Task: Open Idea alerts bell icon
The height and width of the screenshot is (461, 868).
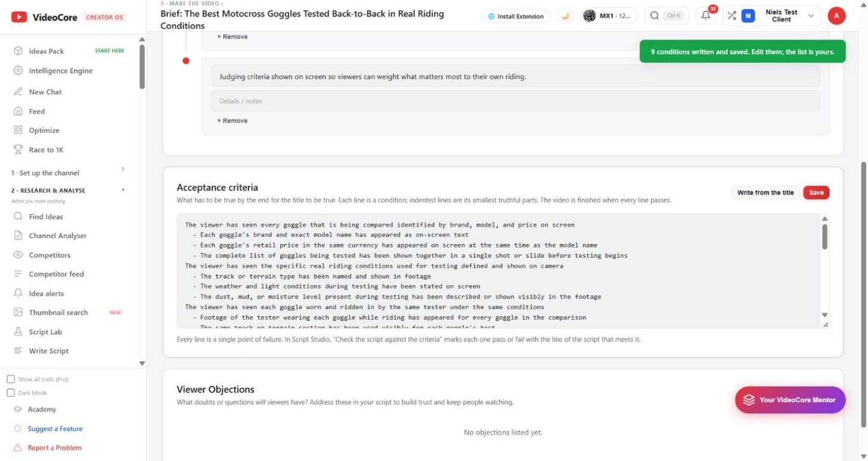Action: click(x=18, y=293)
